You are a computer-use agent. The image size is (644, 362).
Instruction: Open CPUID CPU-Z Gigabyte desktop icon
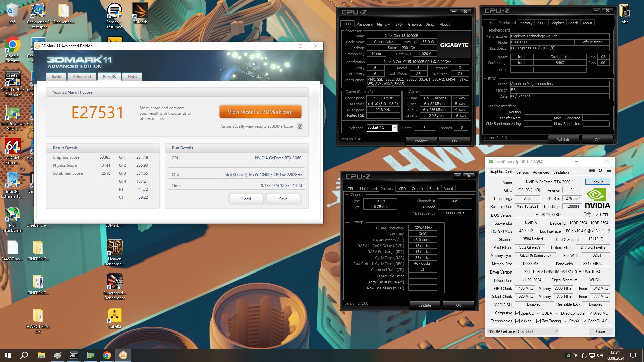coord(12,84)
